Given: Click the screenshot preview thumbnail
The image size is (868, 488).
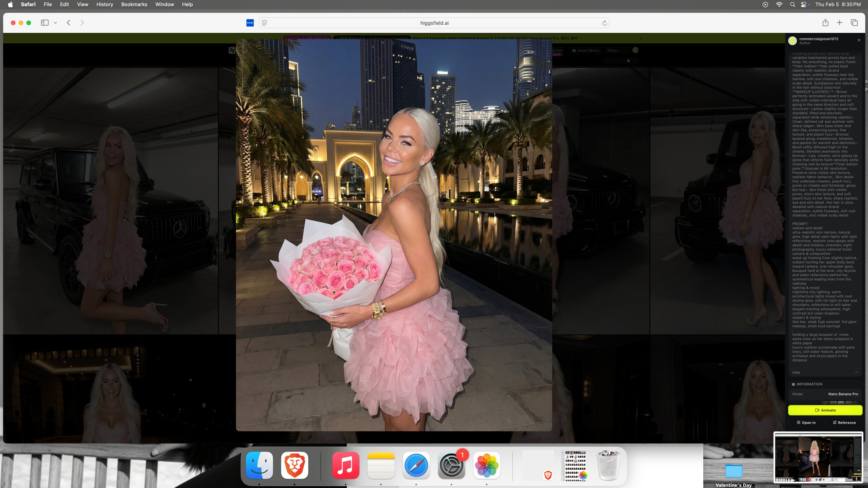Looking at the screenshot, I should pyautogui.click(x=818, y=458).
